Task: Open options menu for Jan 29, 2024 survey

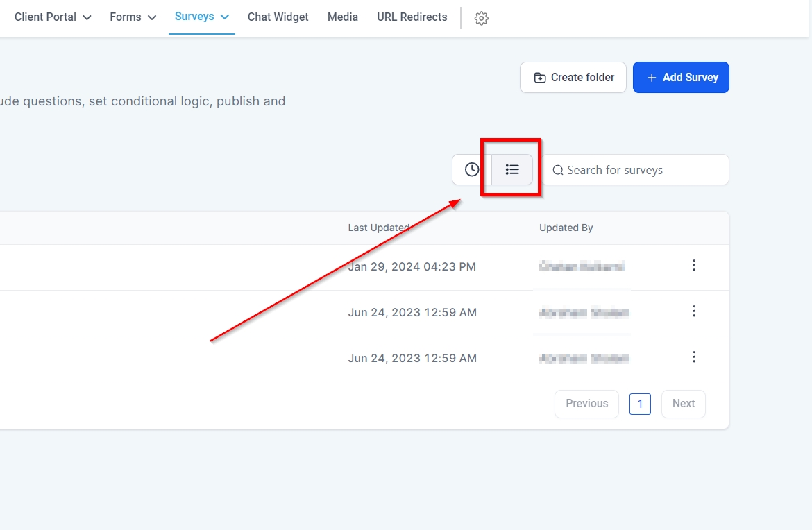Action: click(694, 266)
